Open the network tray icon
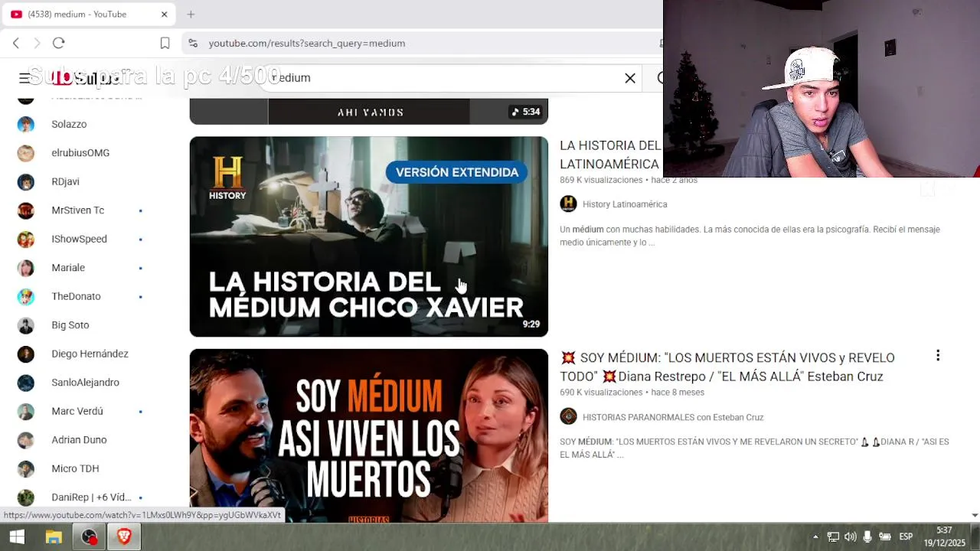 coord(833,536)
